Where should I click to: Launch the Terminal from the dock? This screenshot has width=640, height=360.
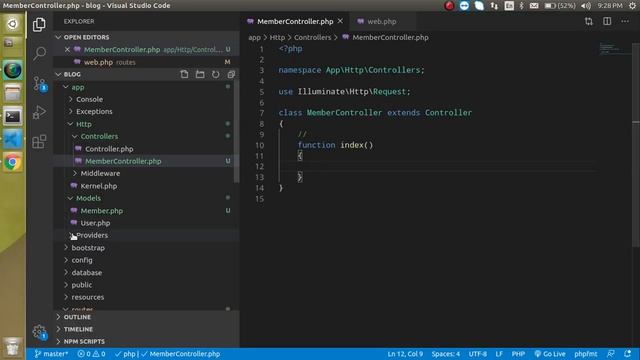13,117
